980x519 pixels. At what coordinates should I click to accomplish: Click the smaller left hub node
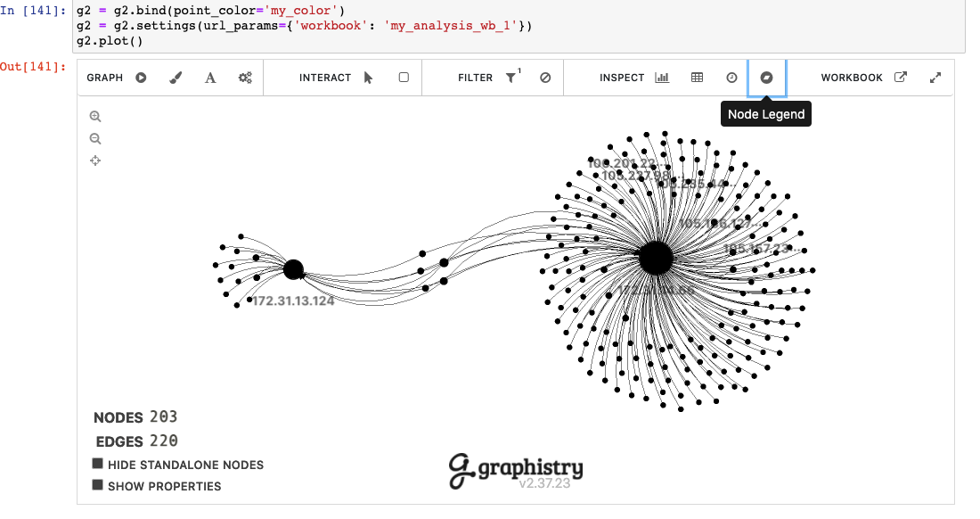[293, 269]
